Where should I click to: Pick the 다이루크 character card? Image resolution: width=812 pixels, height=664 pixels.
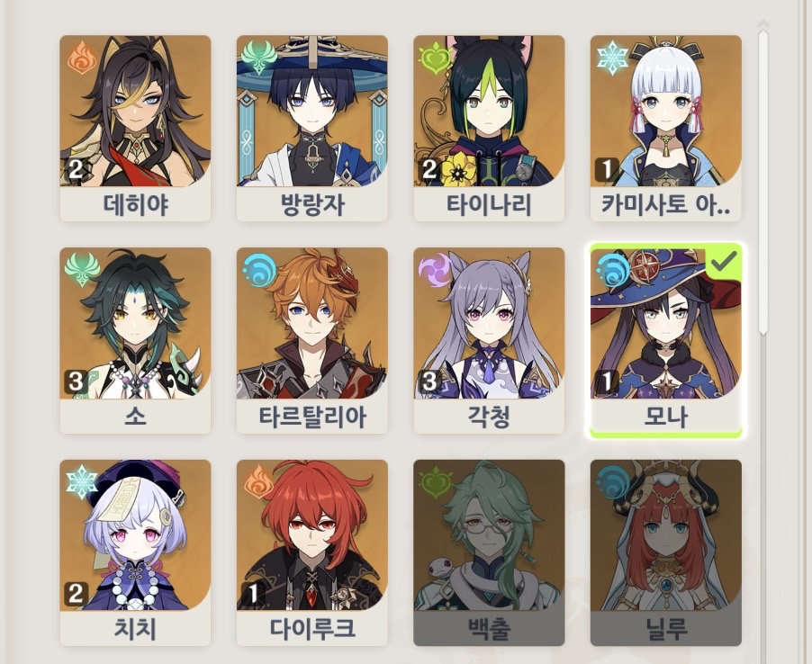tap(312, 552)
